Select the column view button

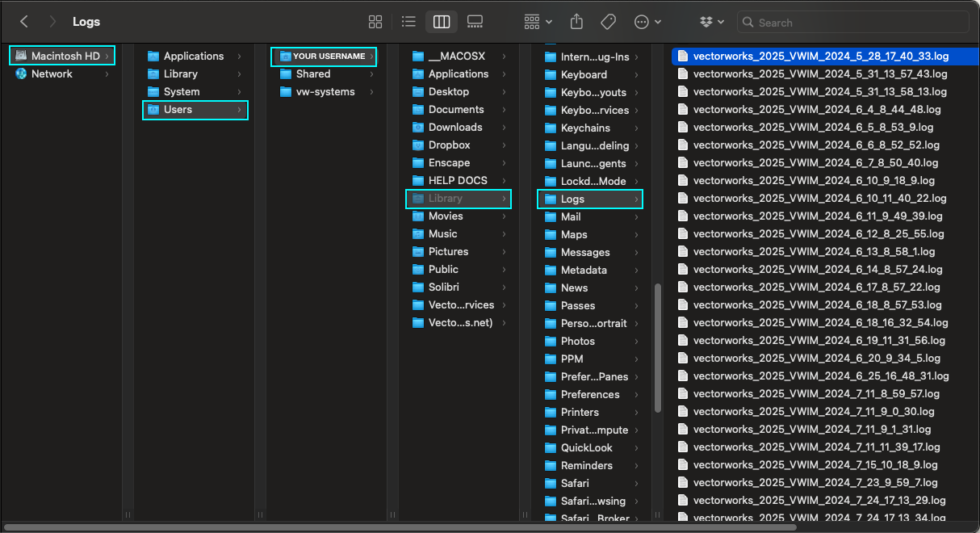point(442,22)
